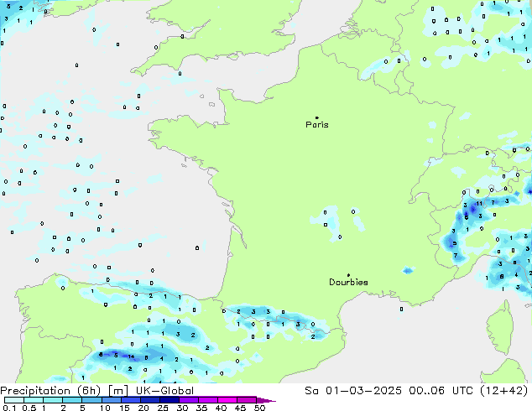This screenshot has width=532, height=411.
Task: Choose the legend color between 20 and 25
Action: pos(149,400)
